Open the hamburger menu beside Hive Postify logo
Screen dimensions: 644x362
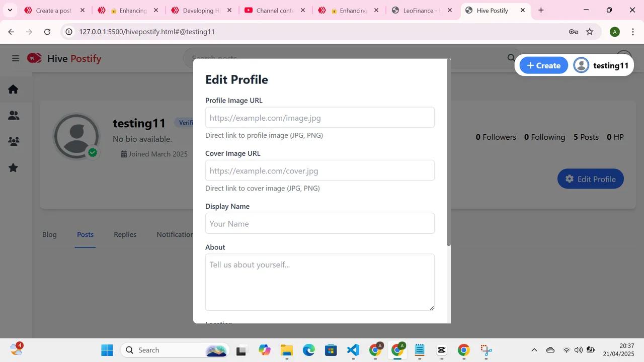tap(16, 58)
